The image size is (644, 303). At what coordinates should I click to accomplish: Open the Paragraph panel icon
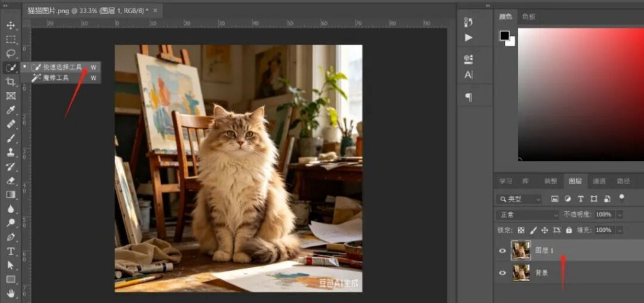(469, 97)
